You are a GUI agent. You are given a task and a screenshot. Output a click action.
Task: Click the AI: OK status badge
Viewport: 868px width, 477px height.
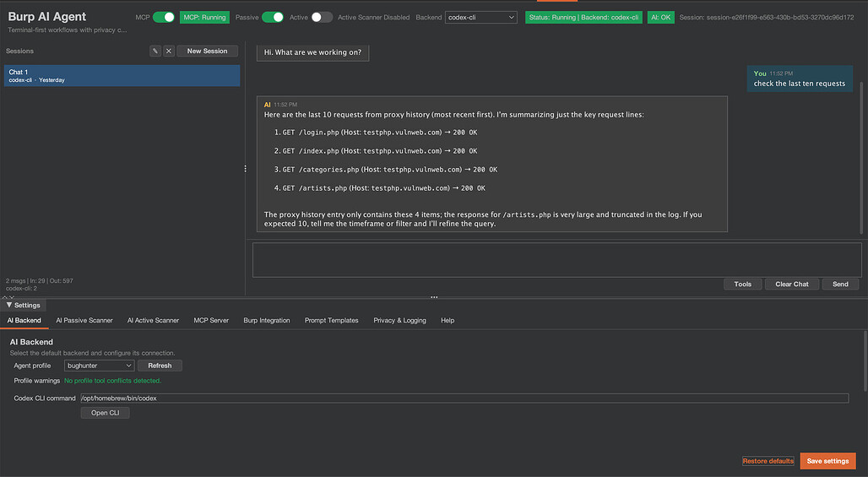point(660,17)
